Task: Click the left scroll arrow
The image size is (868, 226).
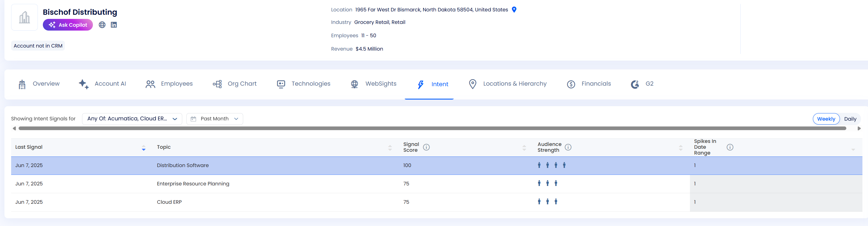Action: point(14,128)
